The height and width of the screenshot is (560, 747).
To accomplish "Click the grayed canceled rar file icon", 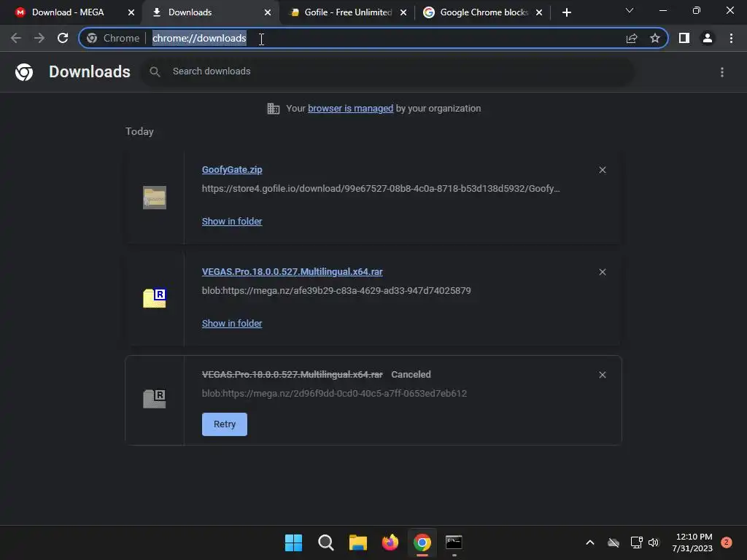I will (x=155, y=399).
